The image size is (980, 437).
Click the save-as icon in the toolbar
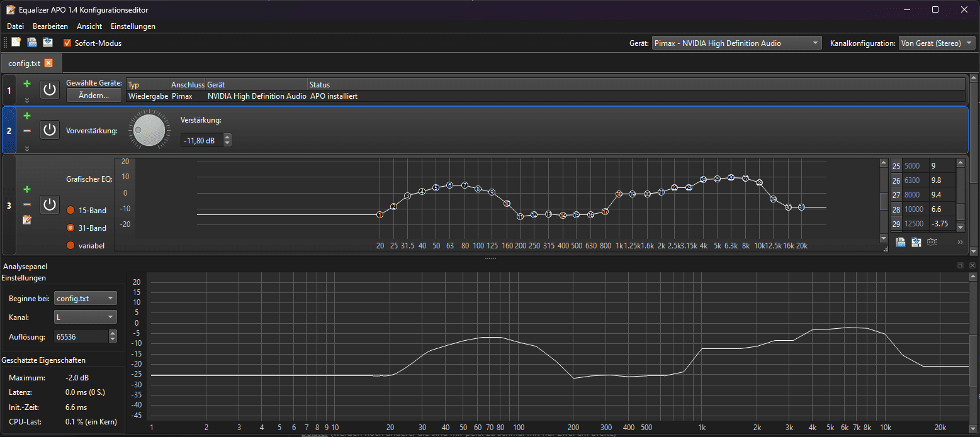tap(48, 43)
